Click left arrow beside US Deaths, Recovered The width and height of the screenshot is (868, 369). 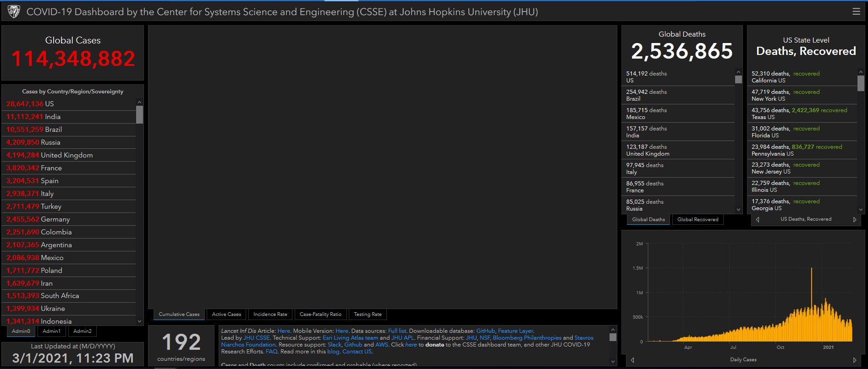[758, 219]
